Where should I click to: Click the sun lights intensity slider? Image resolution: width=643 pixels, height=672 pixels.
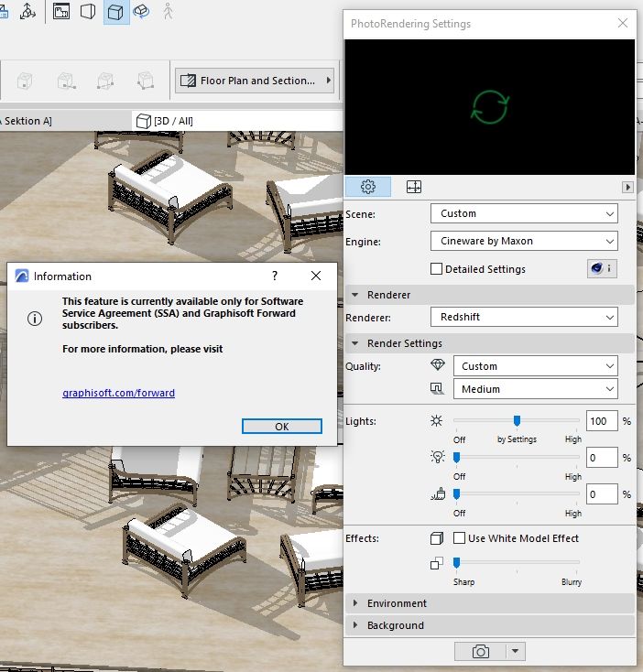[517, 420]
